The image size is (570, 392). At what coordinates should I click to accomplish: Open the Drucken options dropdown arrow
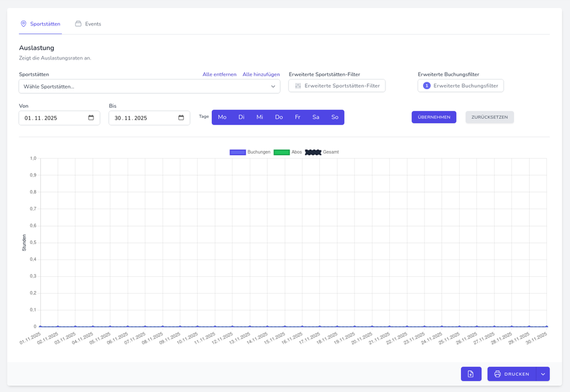(543, 374)
